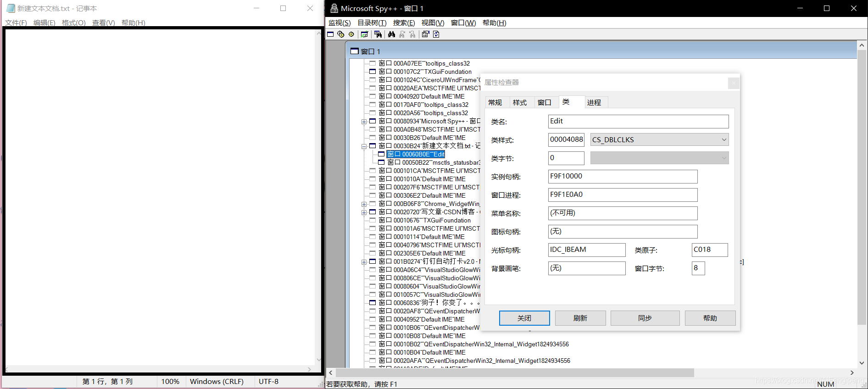Click the Log Messages toolbar icon
This screenshot has height=389, width=868.
coord(365,34)
